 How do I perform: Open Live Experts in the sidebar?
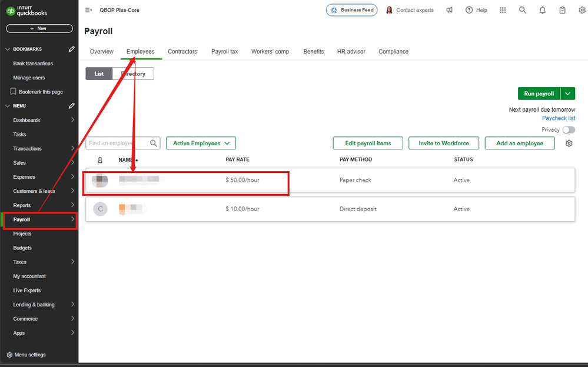click(x=26, y=291)
